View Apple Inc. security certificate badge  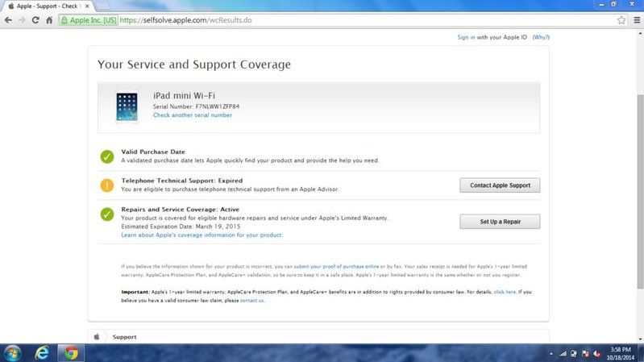(x=89, y=20)
